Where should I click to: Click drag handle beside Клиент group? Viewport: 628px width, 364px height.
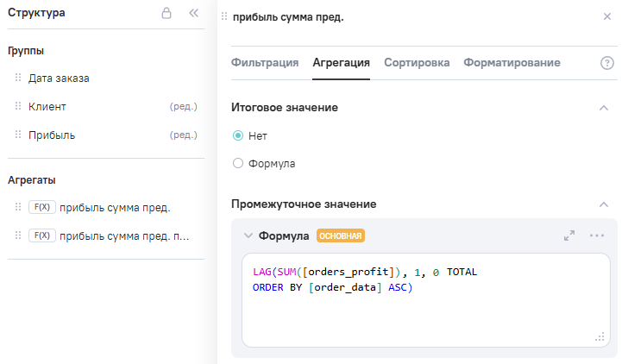pyautogui.click(x=18, y=107)
